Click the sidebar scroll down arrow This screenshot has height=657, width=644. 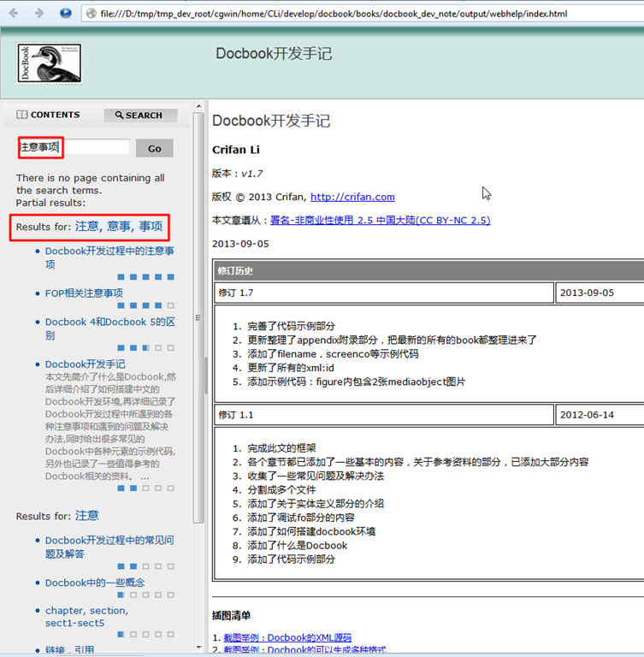199,648
